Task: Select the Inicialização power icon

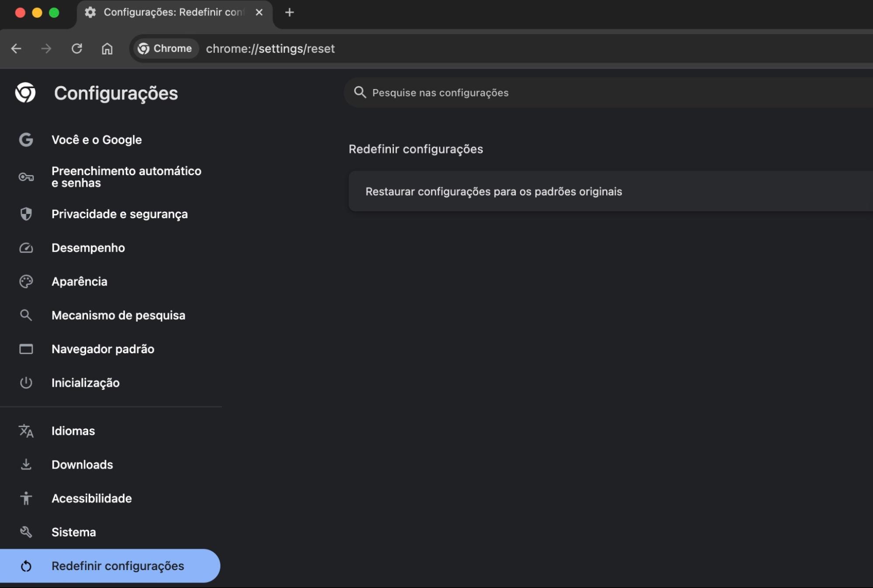Action: [x=26, y=383]
